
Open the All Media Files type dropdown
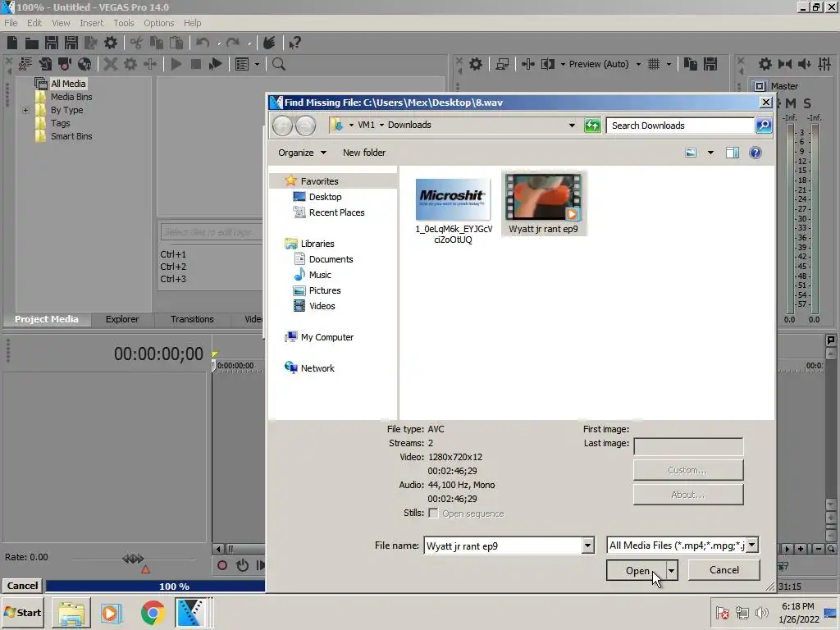pos(752,546)
